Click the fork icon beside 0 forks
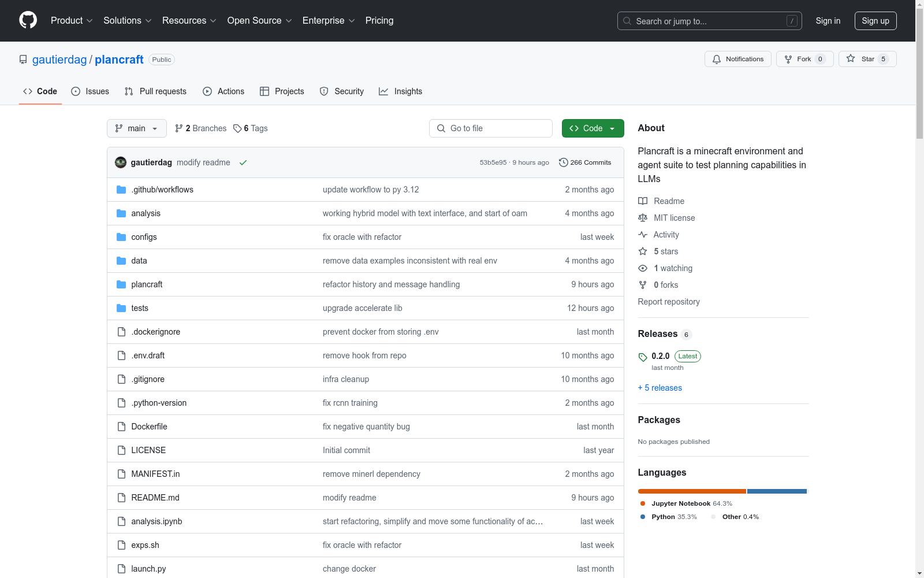Screen dimensions: 924x578 [643, 285]
